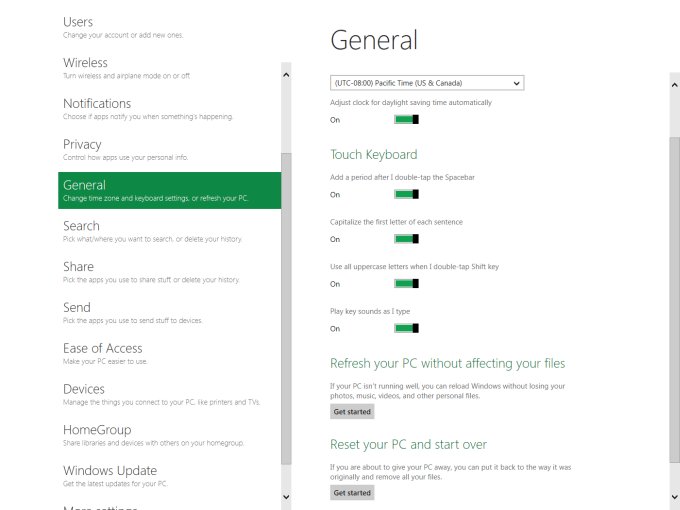680x510 pixels.
Task: Toggle play key sounds as I type
Action: coord(406,328)
